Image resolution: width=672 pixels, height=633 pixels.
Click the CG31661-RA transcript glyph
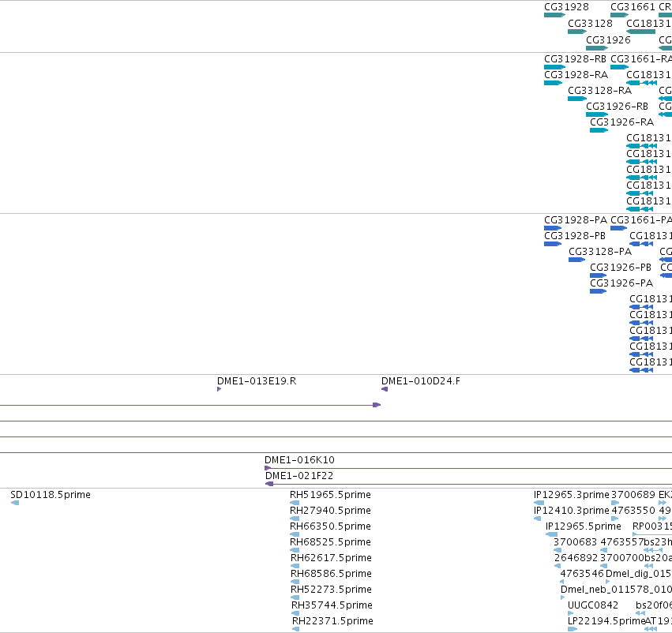[619, 67]
